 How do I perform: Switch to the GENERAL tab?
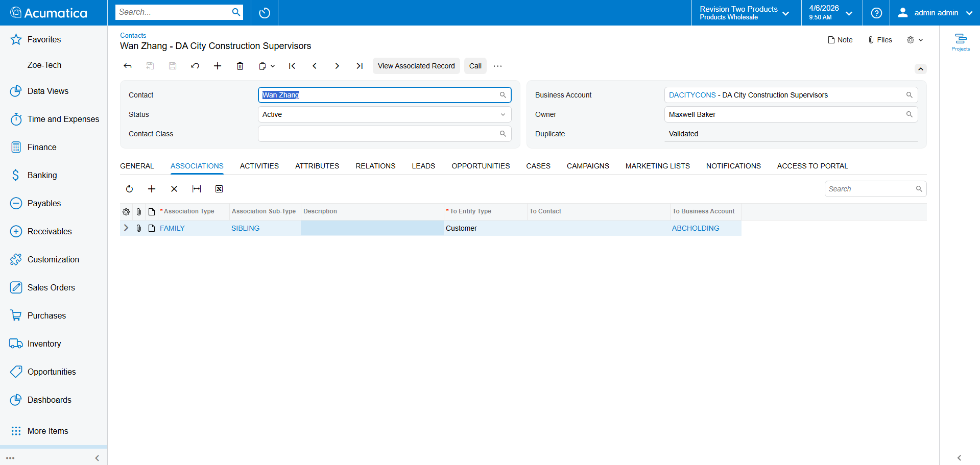click(137, 166)
